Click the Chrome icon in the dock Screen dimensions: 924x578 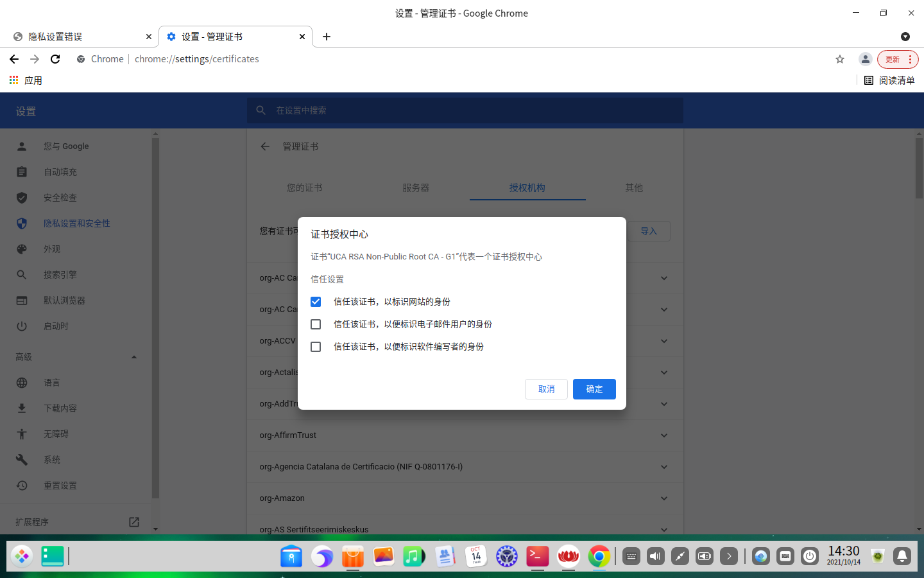click(599, 556)
